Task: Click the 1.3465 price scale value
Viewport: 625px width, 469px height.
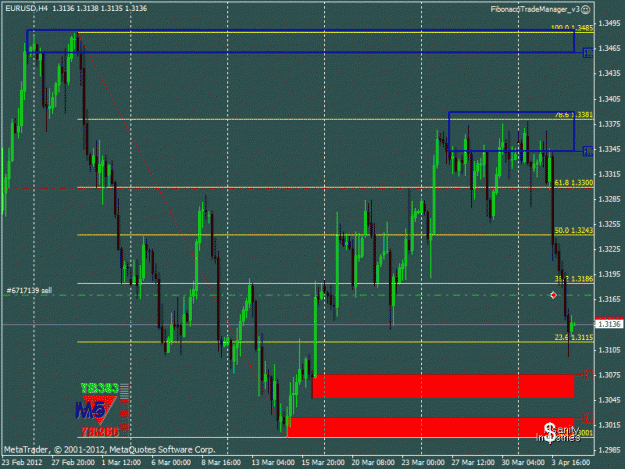Action: click(609, 48)
